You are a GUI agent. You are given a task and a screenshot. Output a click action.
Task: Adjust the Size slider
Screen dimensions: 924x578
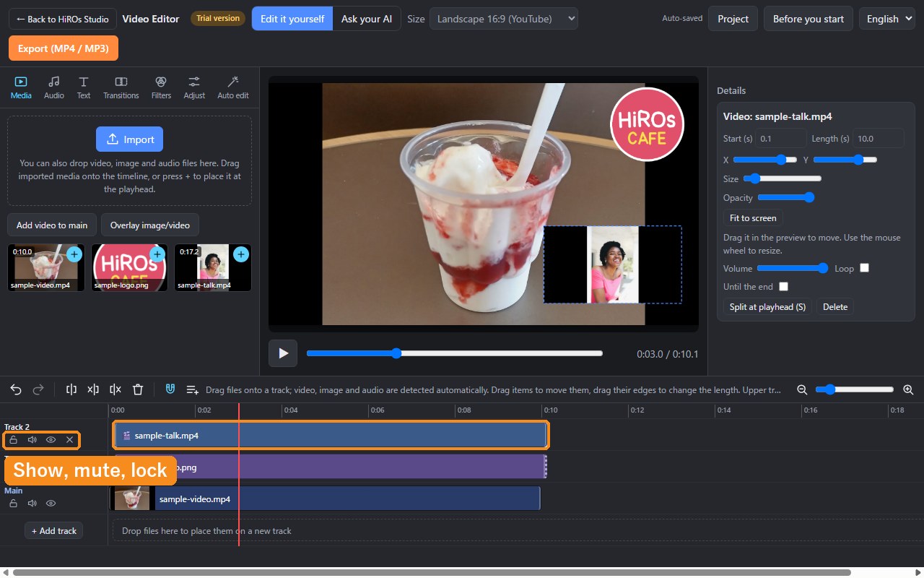[x=783, y=178]
